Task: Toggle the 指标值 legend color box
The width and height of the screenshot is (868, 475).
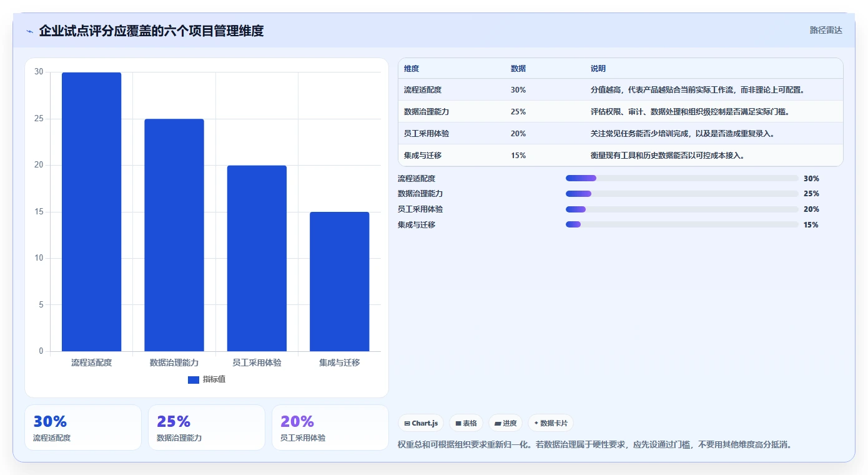Action: click(194, 380)
